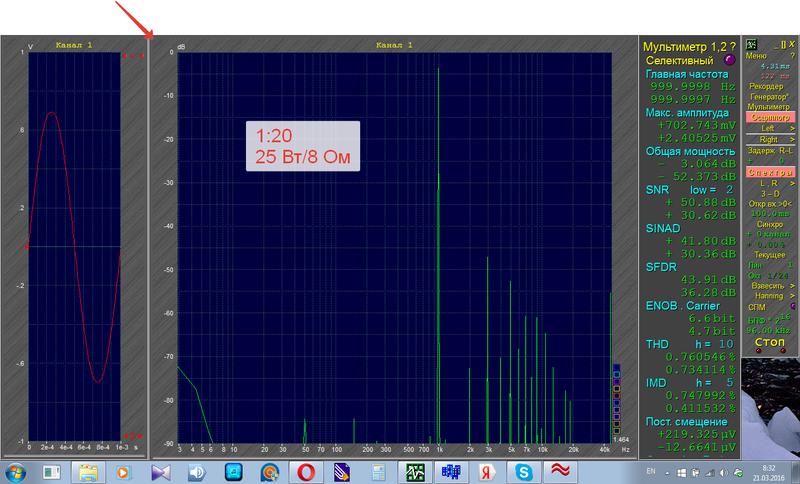Open the volume tray icon
The image size is (800, 484).
coord(723,473)
